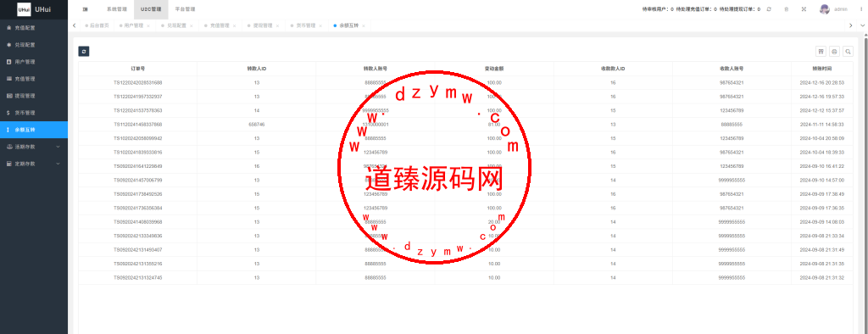
Task: Click the sidebar collapse icon in top bar
Action: (x=86, y=9)
